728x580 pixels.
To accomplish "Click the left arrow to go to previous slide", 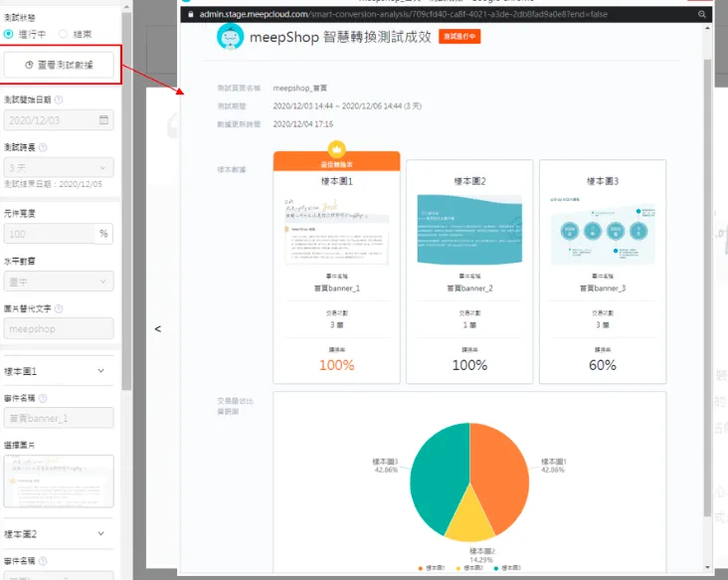I will pyautogui.click(x=158, y=328).
